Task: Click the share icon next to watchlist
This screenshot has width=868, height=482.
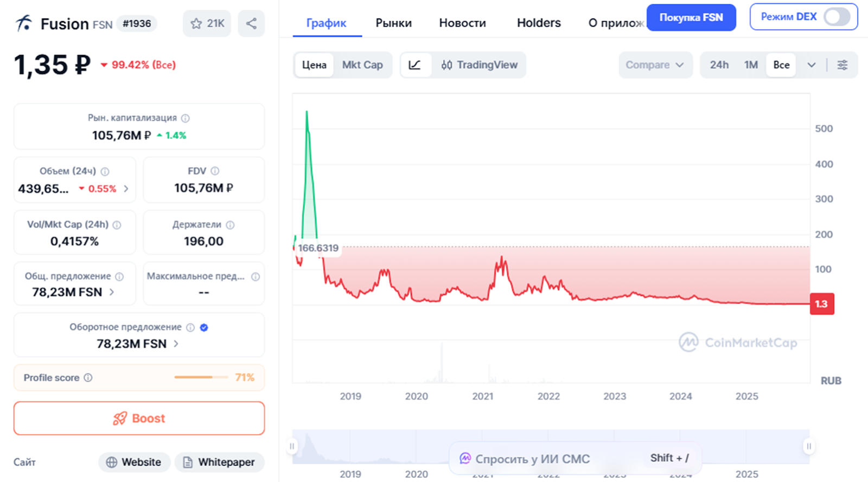Action: tap(251, 23)
